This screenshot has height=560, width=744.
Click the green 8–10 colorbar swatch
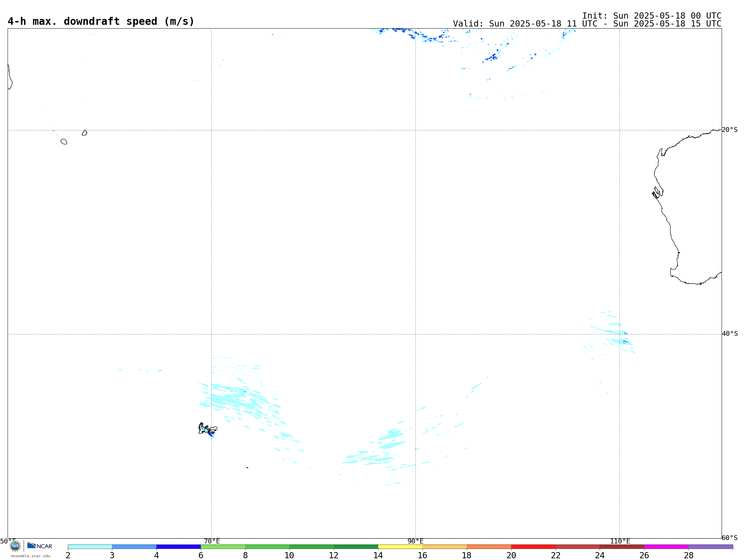click(267, 547)
